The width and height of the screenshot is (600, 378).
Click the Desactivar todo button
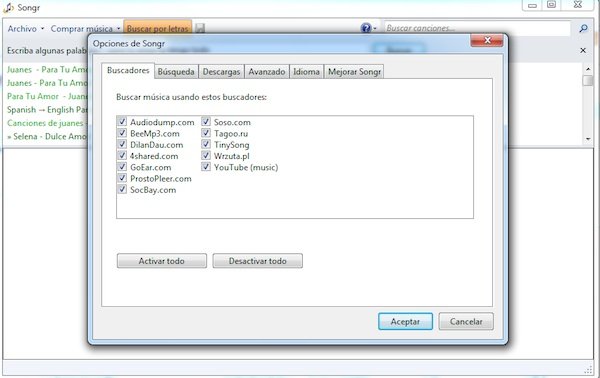pos(258,261)
